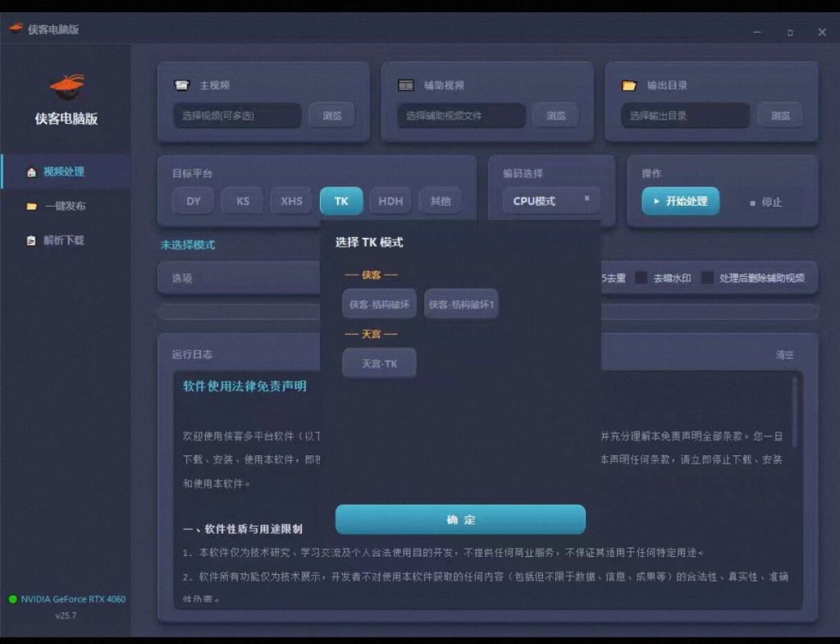This screenshot has height=644, width=840.
Task: Clear the log with 清空
Action: coord(785,355)
